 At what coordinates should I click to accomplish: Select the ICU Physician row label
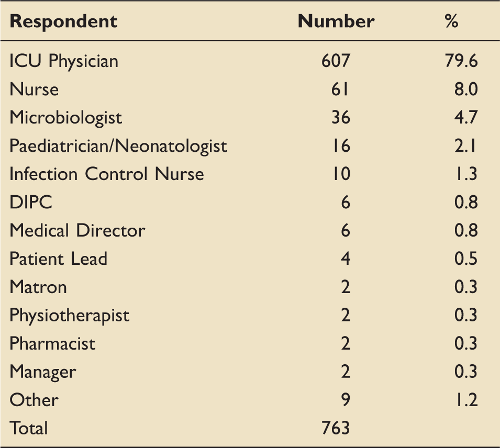(x=64, y=61)
